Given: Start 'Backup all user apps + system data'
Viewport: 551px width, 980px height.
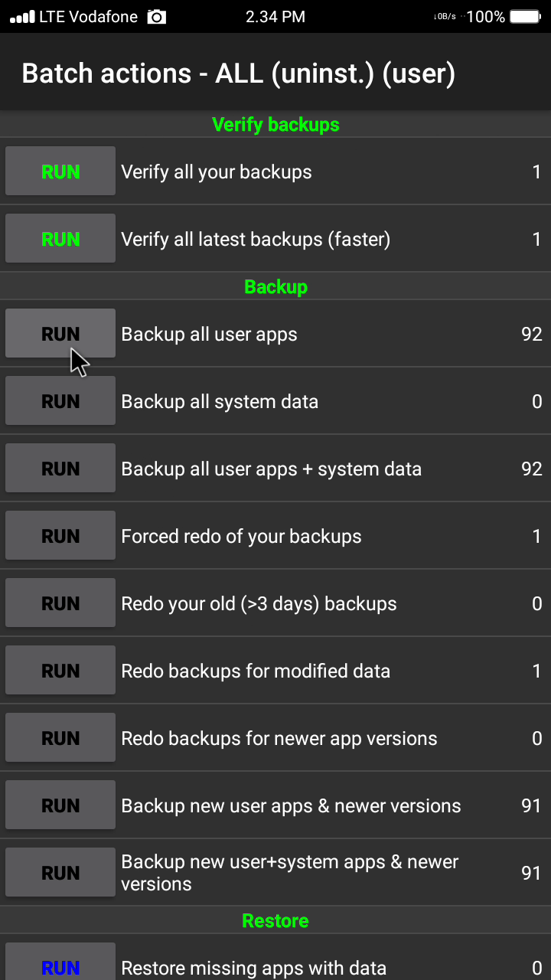Looking at the screenshot, I should tap(60, 469).
